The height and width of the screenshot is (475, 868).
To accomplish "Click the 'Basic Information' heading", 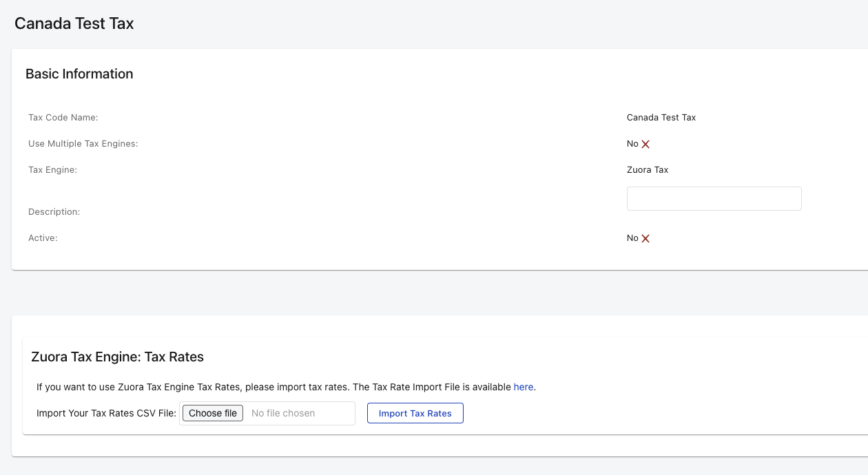I will [x=79, y=74].
